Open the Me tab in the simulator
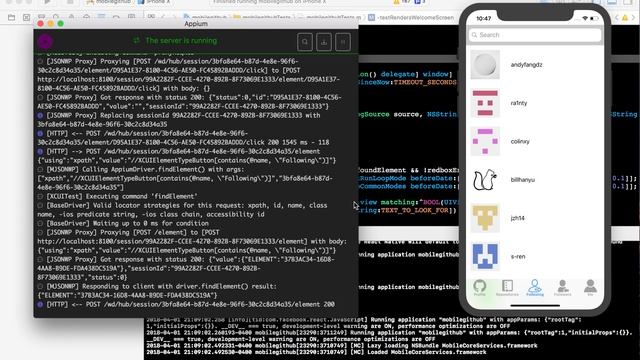This screenshot has height=360, width=640. click(590, 288)
